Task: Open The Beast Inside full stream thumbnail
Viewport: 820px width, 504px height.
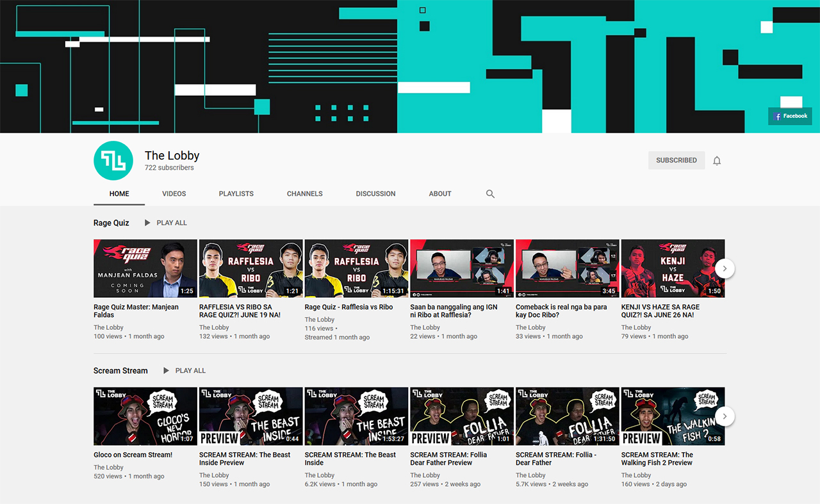Action: [x=356, y=416]
